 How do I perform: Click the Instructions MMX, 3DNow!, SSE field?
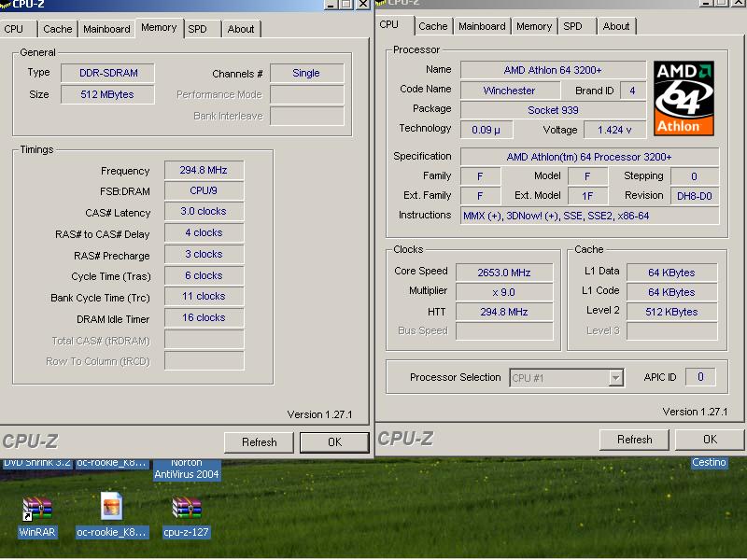pyautogui.click(x=589, y=216)
